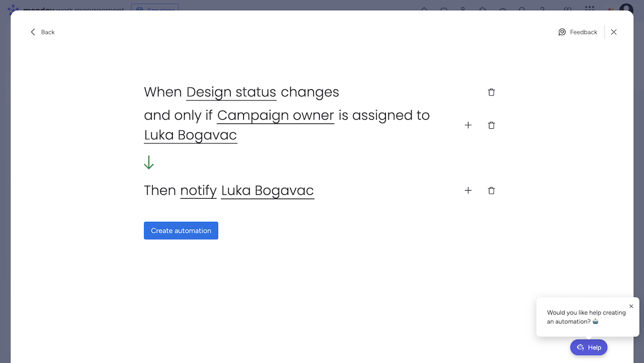This screenshot has height=363, width=644.
Task: Click the underlined notify action field
Action: click(x=199, y=191)
